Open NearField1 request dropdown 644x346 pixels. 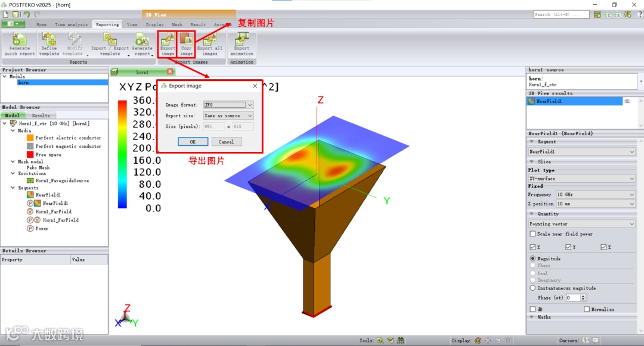[x=581, y=152]
